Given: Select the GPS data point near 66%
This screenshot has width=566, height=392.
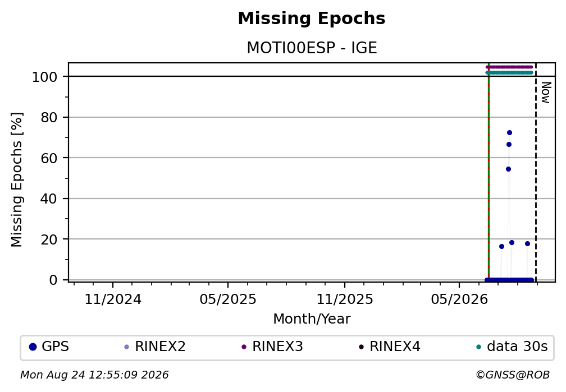Looking at the screenshot, I should point(509,144).
